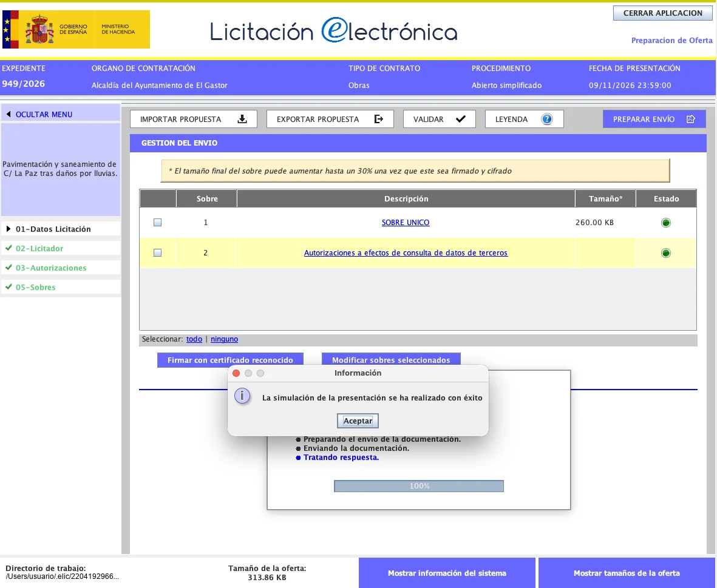Open the 02-Licitador menu section
This screenshot has width=717, height=588.
click(x=39, y=249)
